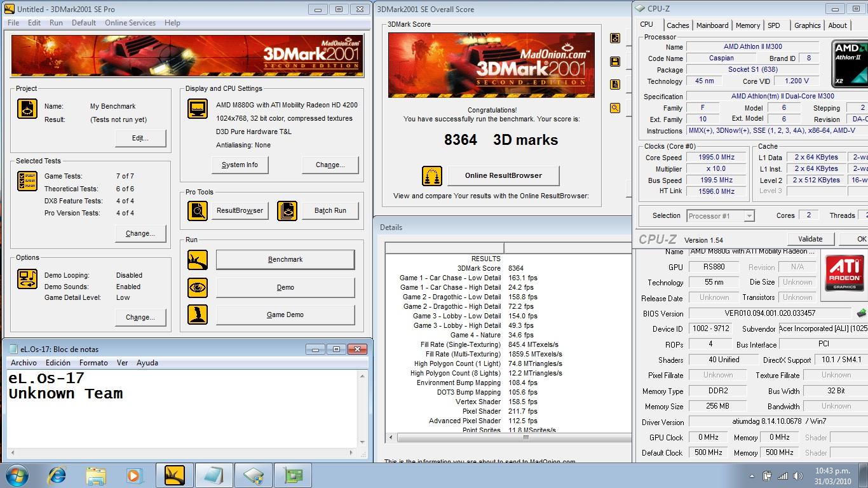Open the Default menu in 3DMark2001
Screen dimensions: 868x488
point(84,23)
